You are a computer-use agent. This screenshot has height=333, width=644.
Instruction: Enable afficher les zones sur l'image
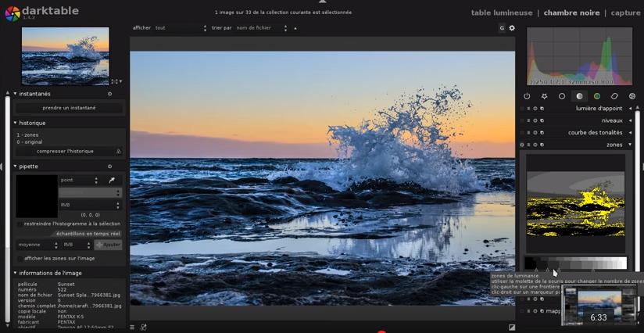pos(20,259)
